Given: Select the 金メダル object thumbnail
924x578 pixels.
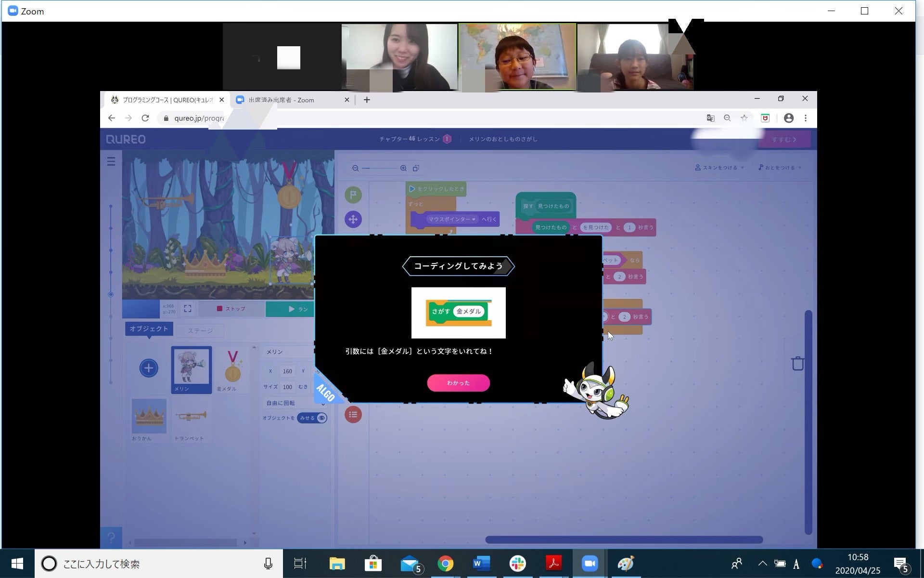Looking at the screenshot, I should pyautogui.click(x=232, y=369).
